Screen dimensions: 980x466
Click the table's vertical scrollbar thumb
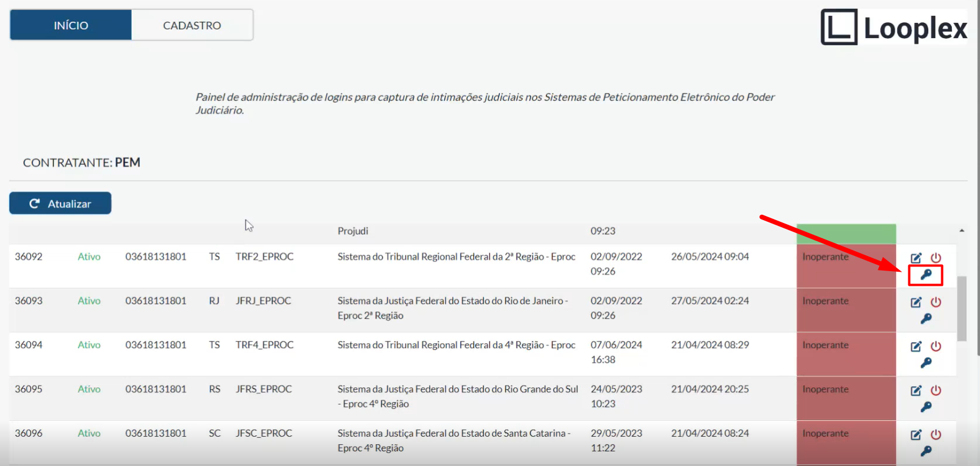pos(962,309)
